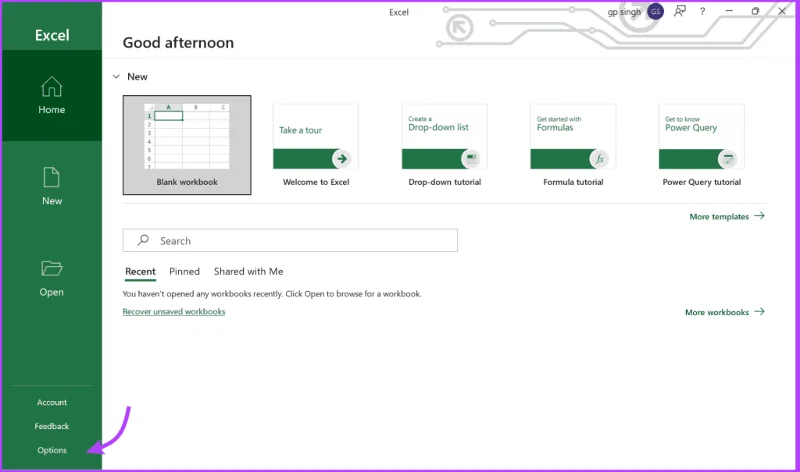Open Help question mark icon
The width and height of the screenshot is (800, 472).
[x=703, y=11]
